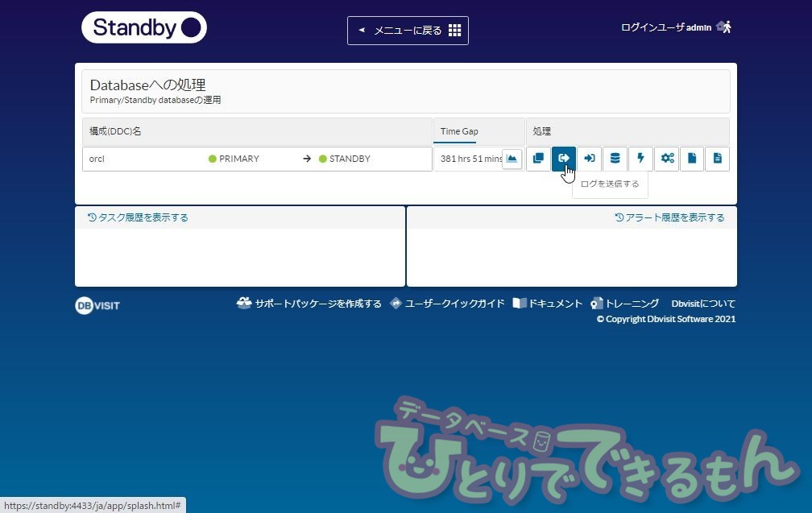Open ユーザークイックガイド link
Viewport: 812px width, 513px height.
[447, 304]
